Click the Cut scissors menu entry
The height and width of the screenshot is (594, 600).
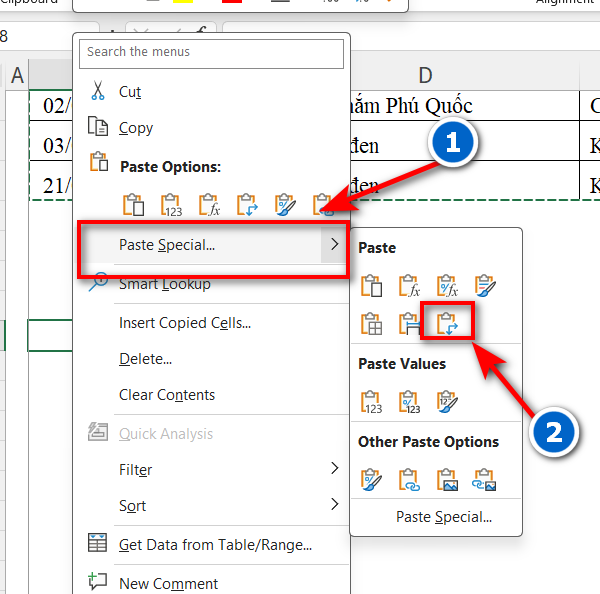pyautogui.click(x=130, y=92)
